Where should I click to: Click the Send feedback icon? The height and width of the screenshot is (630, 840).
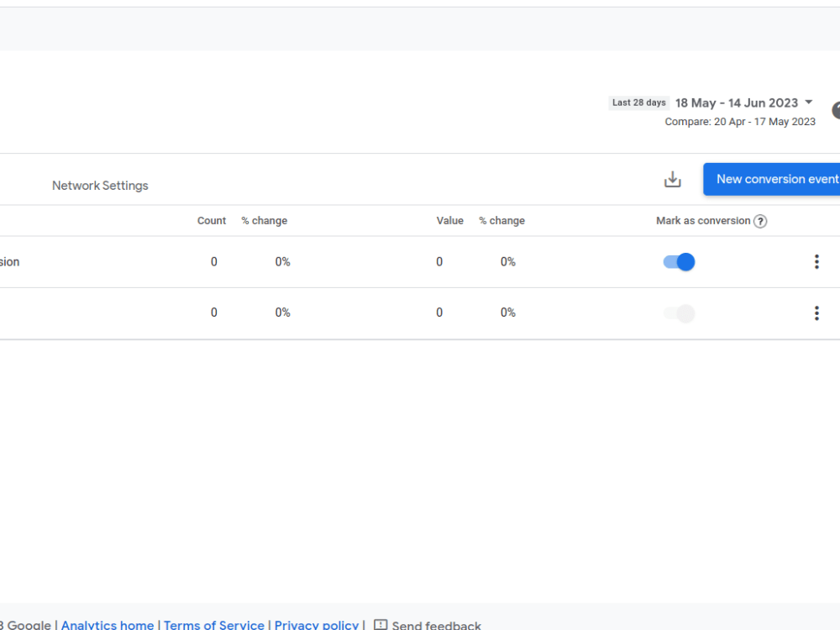pyautogui.click(x=381, y=625)
